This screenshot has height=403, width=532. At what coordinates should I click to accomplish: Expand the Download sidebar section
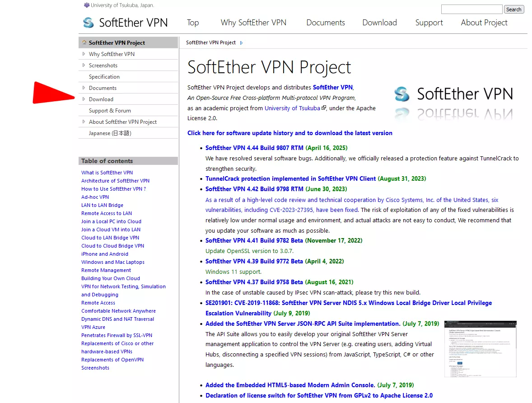tap(84, 99)
